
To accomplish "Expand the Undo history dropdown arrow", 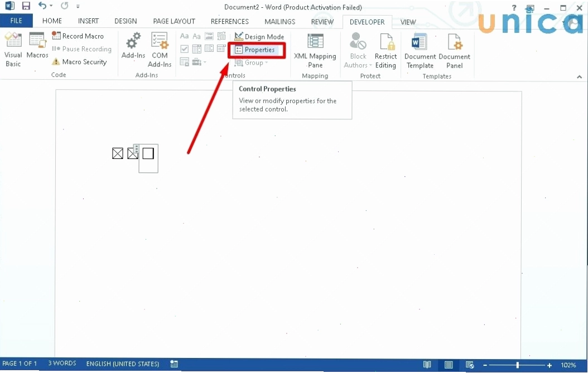I will (x=51, y=6).
